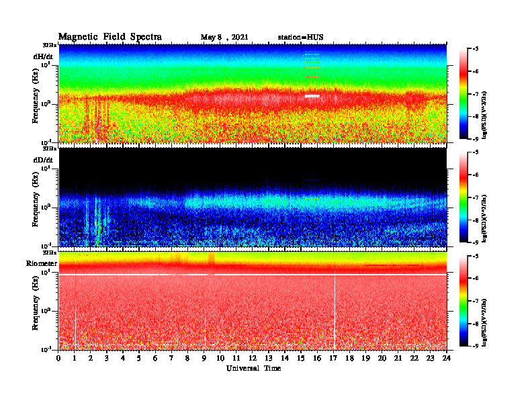Click hour tick label "15" on time axis
532x411 pixels.
coord(301,359)
